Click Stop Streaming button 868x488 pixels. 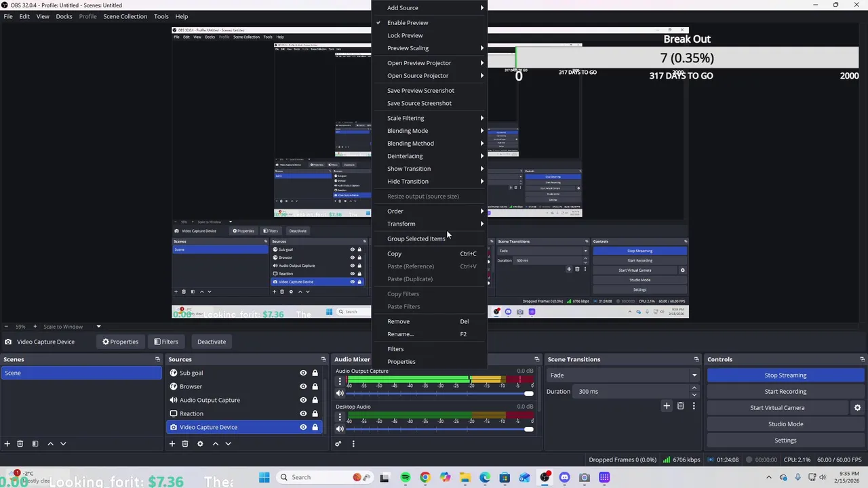point(785,375)
